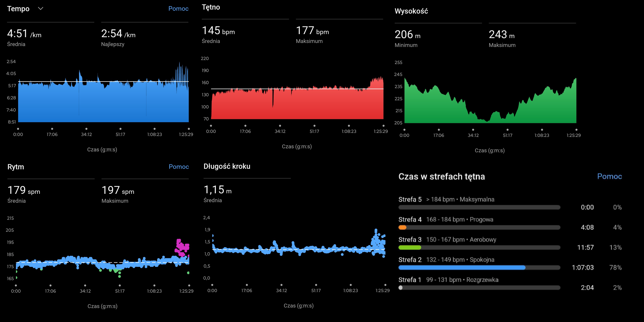Viewport: 644px width, 322px height.
Task: Expand the Tempo chart type dropdown
Action: pos(40,9)
